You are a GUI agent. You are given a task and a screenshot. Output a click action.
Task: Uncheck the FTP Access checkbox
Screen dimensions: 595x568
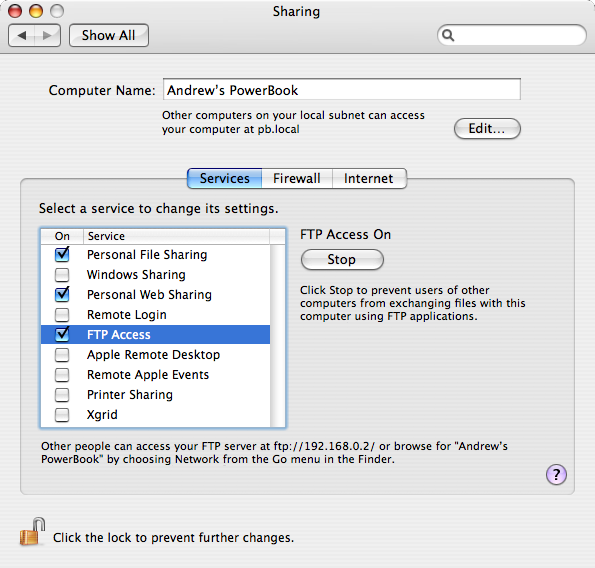pyautogui.click(x=62, y=334)
